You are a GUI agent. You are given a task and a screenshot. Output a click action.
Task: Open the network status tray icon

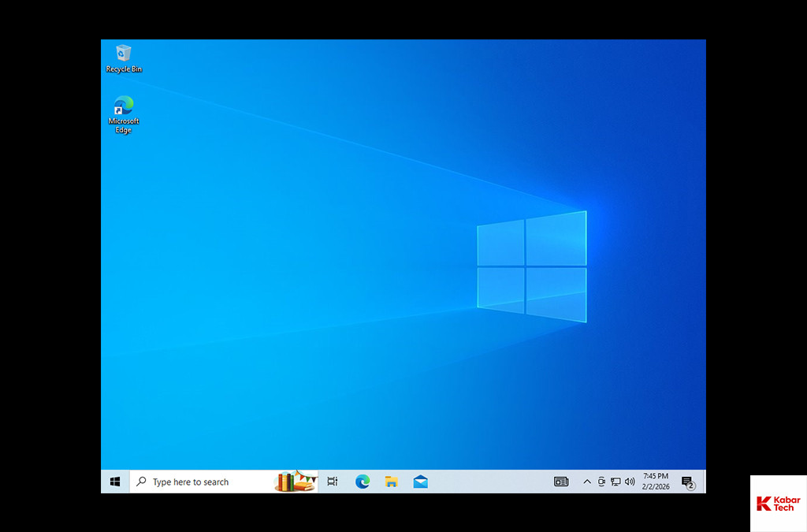[615, 482]
